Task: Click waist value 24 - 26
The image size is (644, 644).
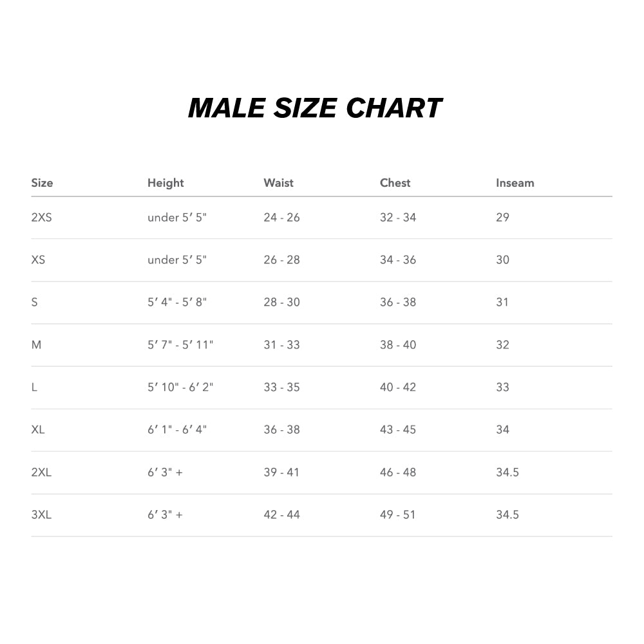Action: [x=281, y=218]
